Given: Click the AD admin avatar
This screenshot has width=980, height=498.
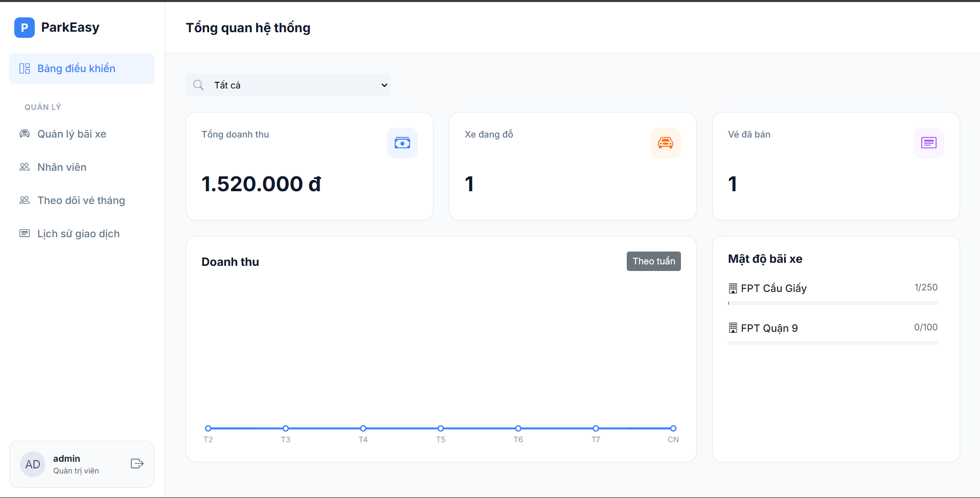Looking at the screenshot, I should [x=33, y=464].
